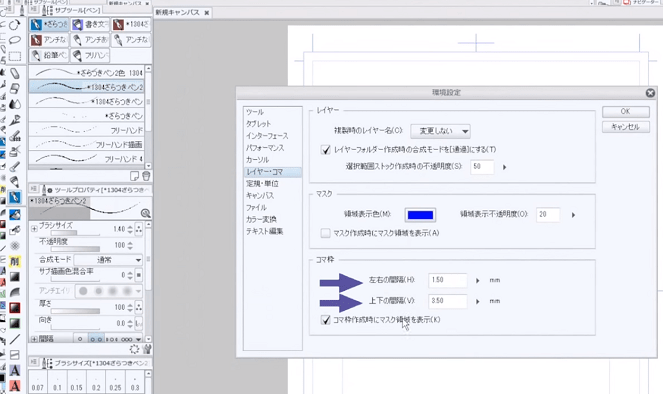Viewport: 663px width, 394px height.
Task: Select the フリハンド sub tool group
Action: (90, 55)
